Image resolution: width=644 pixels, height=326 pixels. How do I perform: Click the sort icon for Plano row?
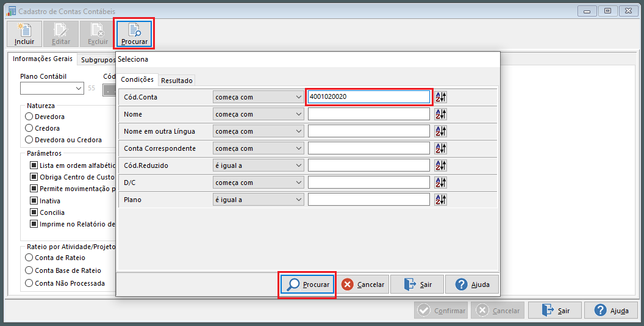[x=440, y=200]
